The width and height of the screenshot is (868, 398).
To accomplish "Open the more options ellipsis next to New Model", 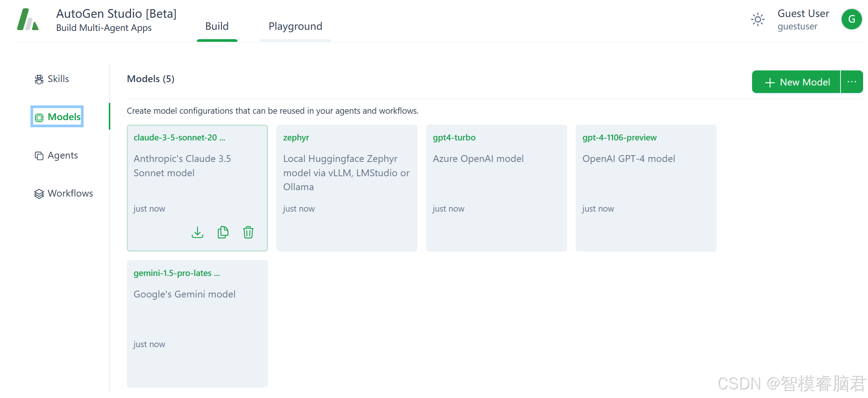I will click(852, 82).
